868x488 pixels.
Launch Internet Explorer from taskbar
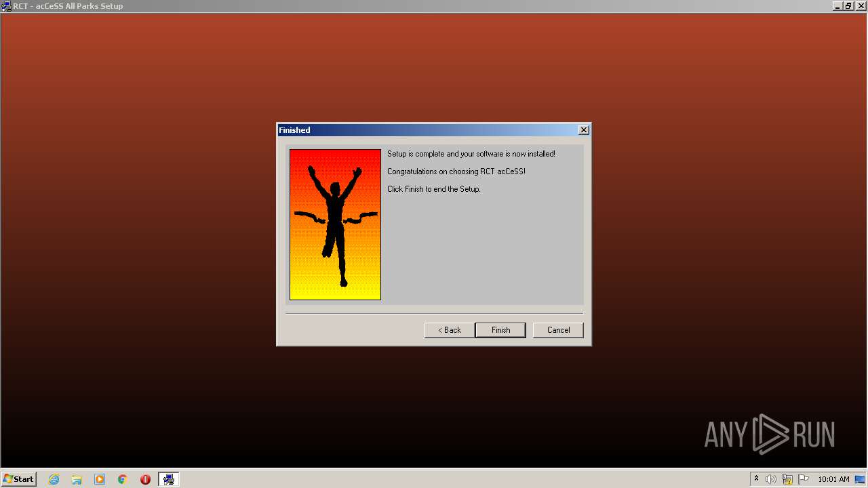point(54,479)
